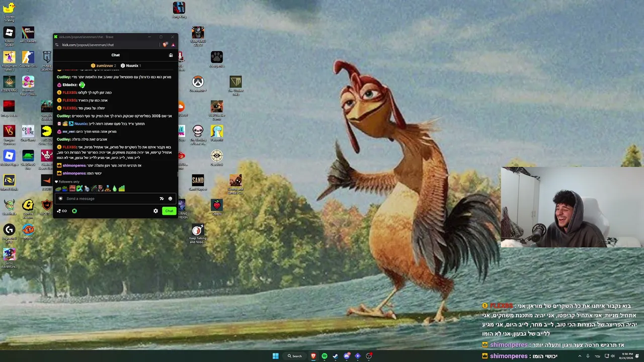Screen dimensions: 644x362
Task: Click green Chat send button
Action: [x=169, y=211]
